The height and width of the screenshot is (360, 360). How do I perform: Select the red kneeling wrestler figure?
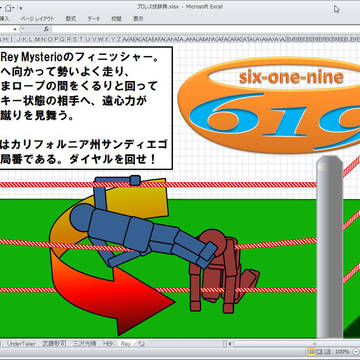(x=224, y=271)
